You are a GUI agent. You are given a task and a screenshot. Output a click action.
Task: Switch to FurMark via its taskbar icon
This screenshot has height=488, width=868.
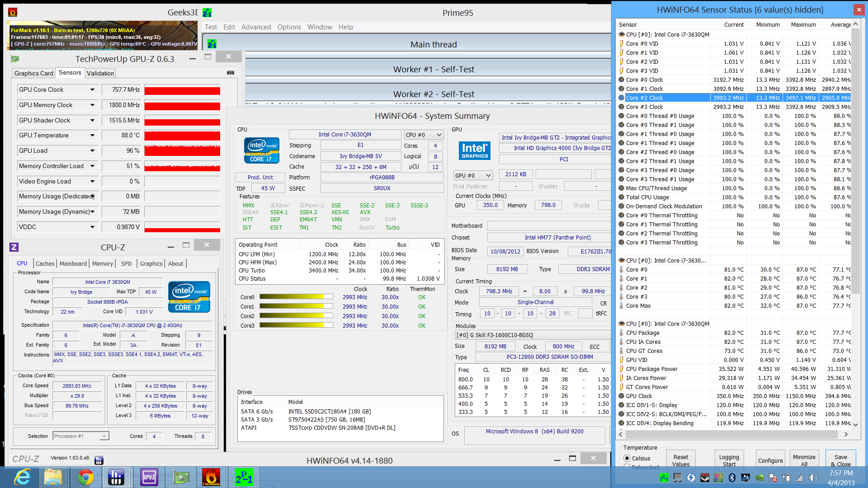click(x=211, y=477)
